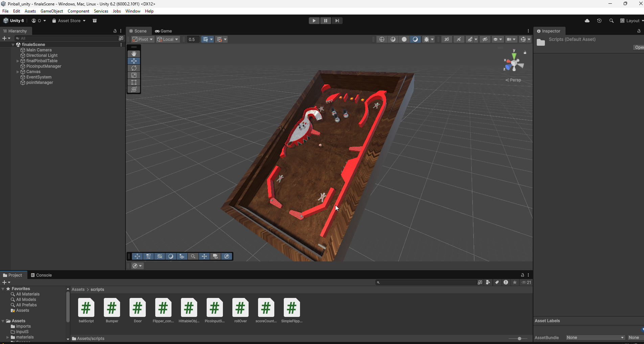The image size is (644, 344).
Task: Click the search icon in the top toolbar
Action: tap(611, 21)
